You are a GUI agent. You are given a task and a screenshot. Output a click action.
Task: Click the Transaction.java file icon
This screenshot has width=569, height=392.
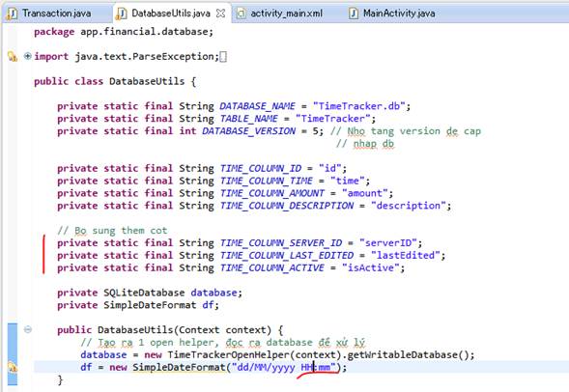pos(13,14)
